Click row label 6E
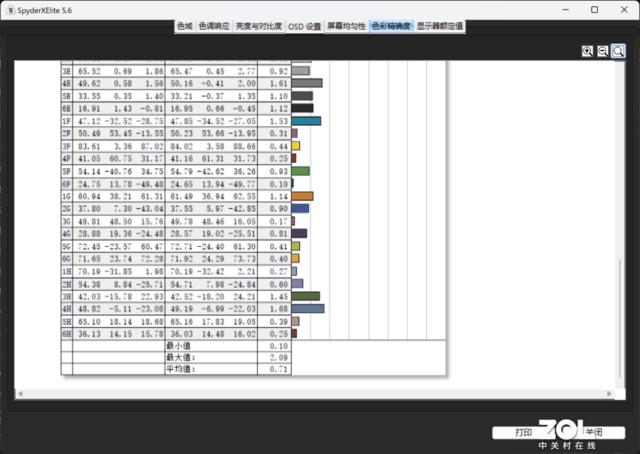This screenshot has width=640, height=454. point(67,109)
